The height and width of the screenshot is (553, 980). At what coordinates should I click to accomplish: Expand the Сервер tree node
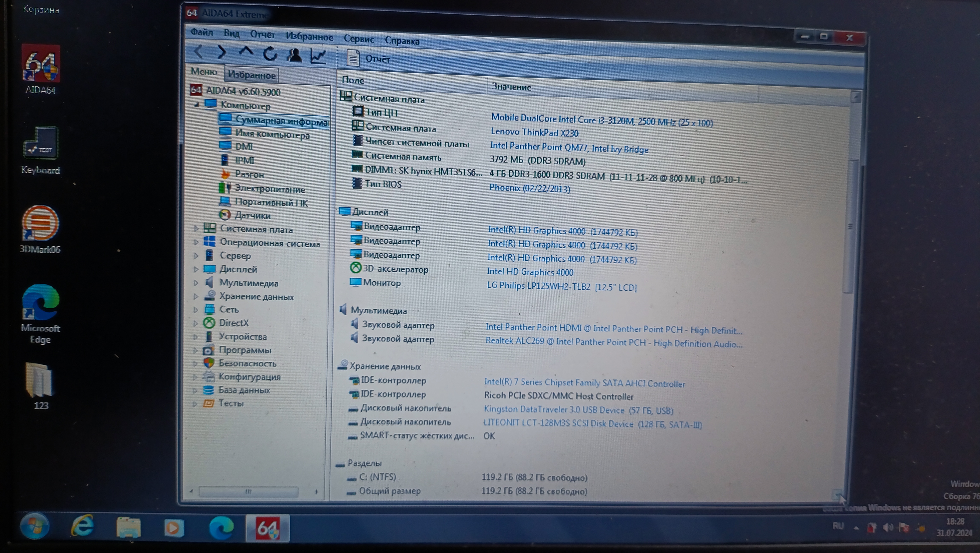click(196, 256)
